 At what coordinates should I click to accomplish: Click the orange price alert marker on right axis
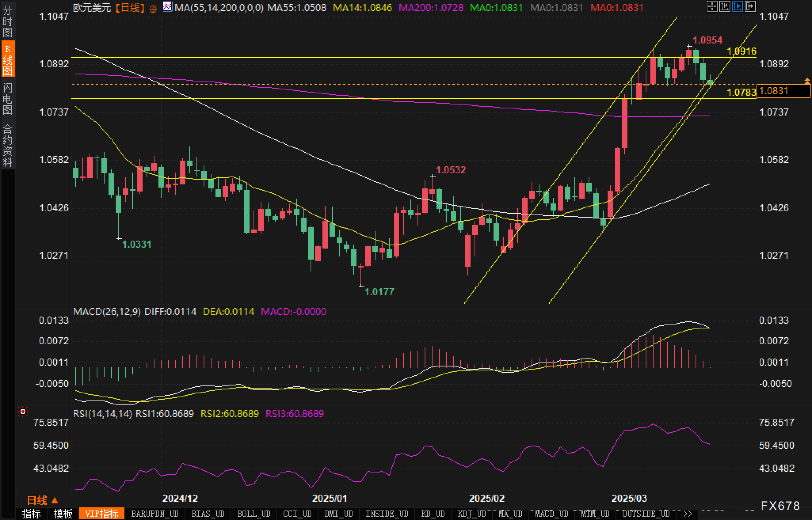coord(807,81)
